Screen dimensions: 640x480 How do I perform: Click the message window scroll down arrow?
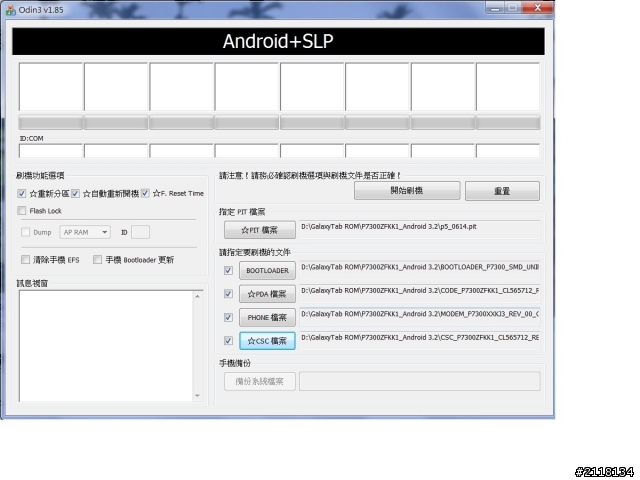[x=198, y=396]
